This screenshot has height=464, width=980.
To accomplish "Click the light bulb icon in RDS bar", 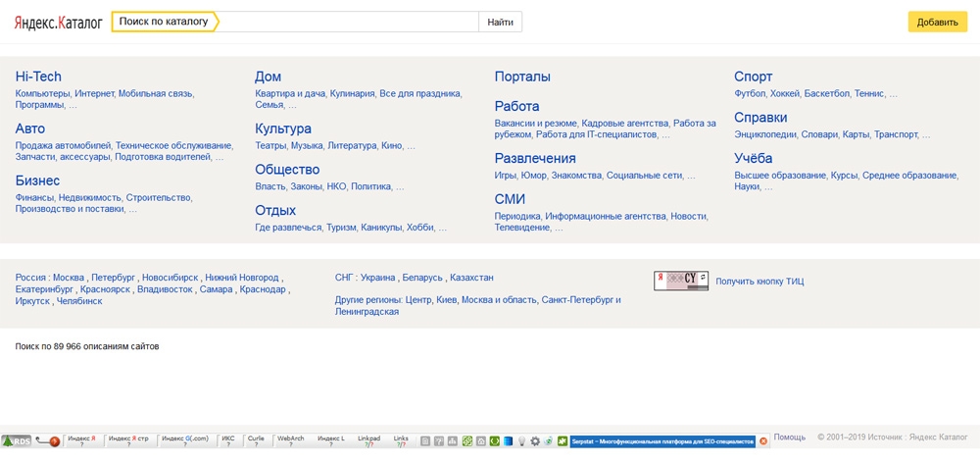I will [x=522, y=440].
